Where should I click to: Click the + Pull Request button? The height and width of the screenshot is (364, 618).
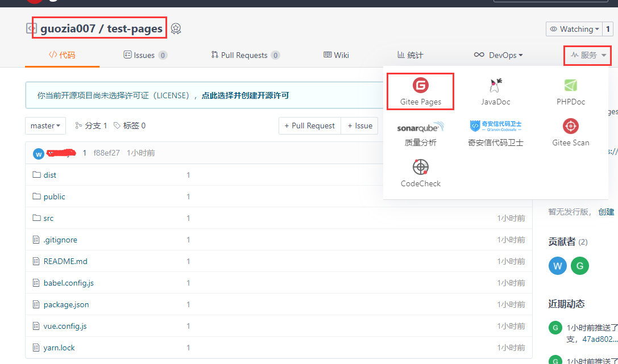[x=309, y=125]
